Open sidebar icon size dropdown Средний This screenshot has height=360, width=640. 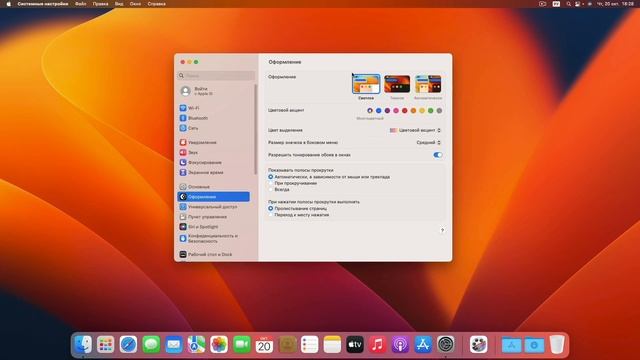point(428,142)
